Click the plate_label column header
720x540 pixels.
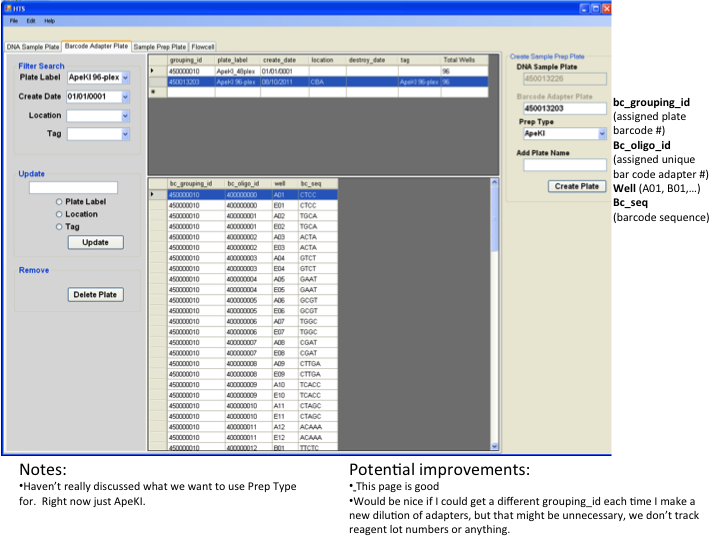tap(237, 60)
